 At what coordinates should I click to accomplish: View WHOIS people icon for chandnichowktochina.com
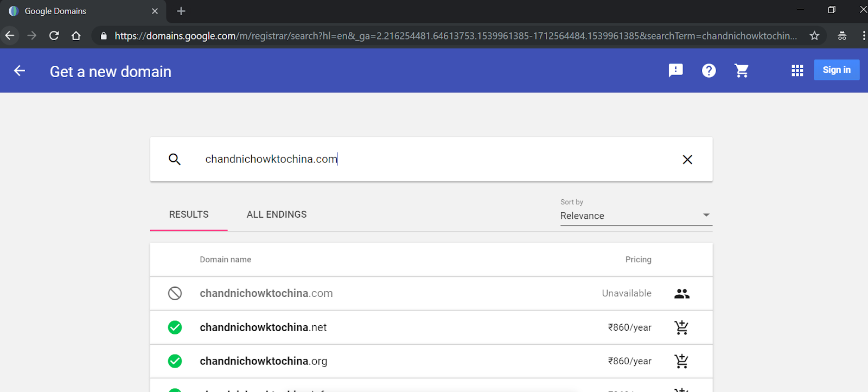click(x=682, y=294)
